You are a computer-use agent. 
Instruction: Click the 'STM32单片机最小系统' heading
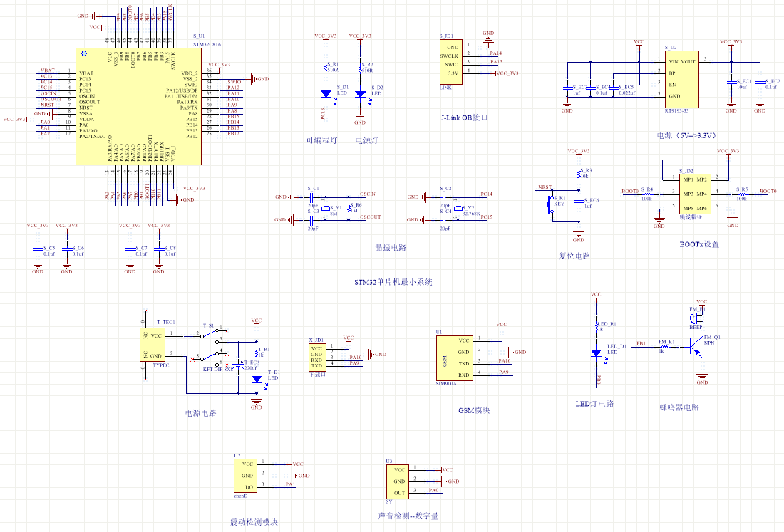point(393,282)
